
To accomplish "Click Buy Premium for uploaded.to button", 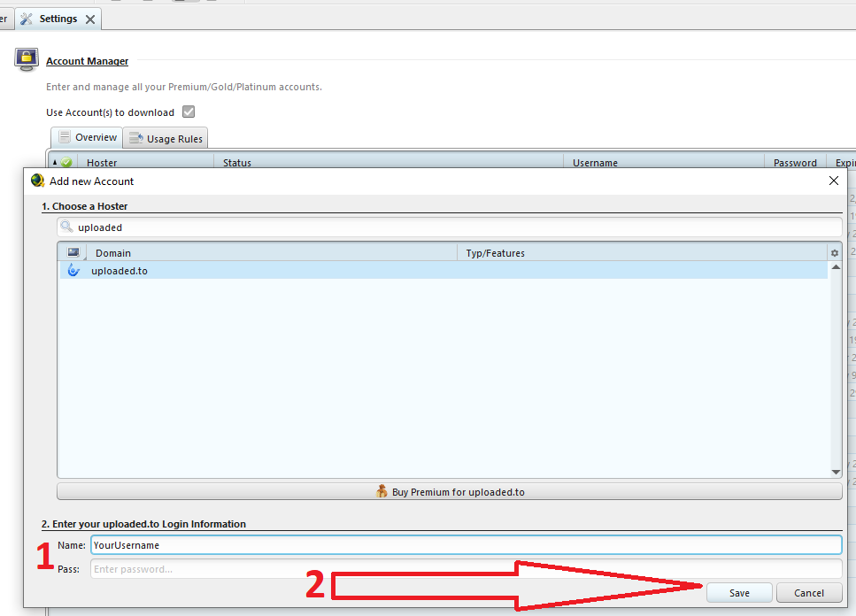I will (x=450, y=491).
